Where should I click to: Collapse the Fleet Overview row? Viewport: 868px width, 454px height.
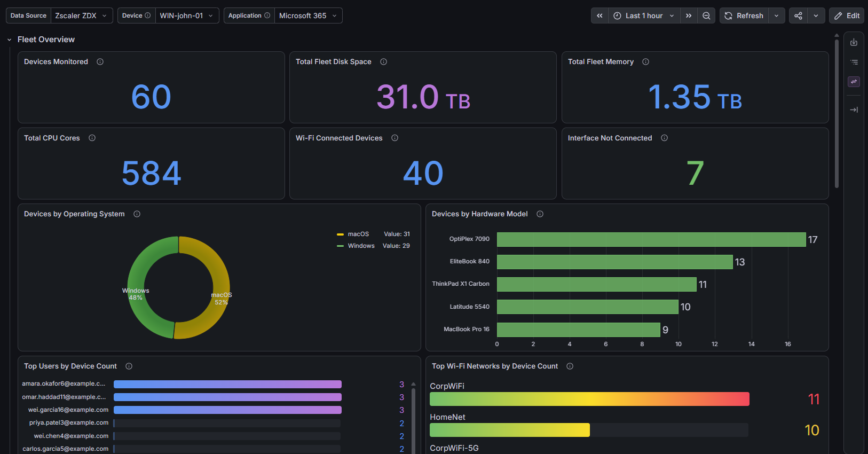pos(9,40)
